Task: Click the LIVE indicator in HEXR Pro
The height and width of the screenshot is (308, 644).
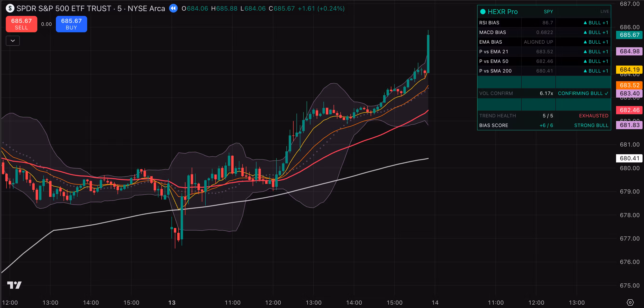Action: (x=605, y=12)
